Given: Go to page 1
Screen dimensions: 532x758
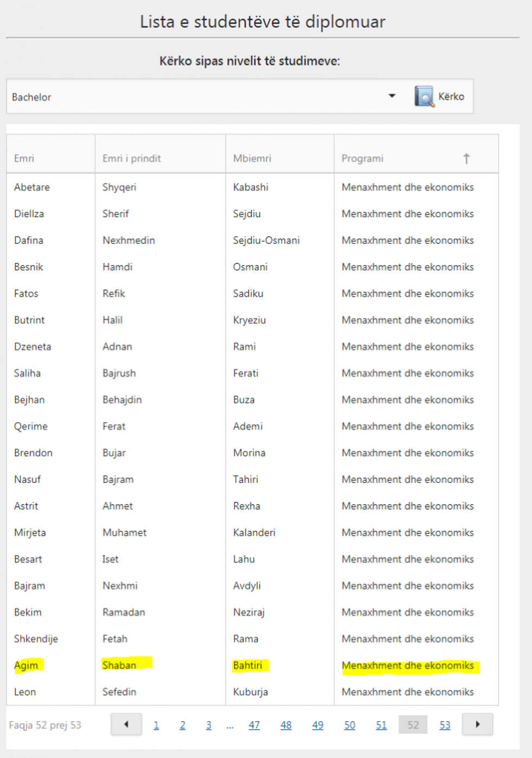Looking at the screenshot, I should (156, 725).
